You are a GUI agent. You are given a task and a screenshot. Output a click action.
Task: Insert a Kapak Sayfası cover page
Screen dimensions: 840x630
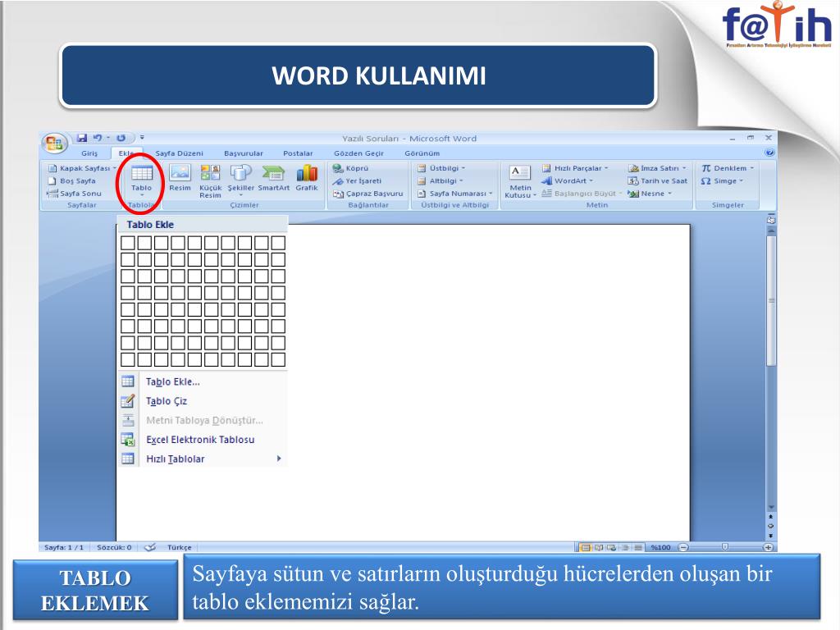point(81,168)
